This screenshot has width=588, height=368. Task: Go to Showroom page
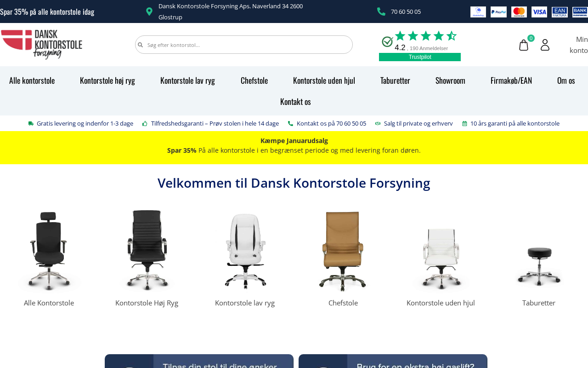[450, 80]
